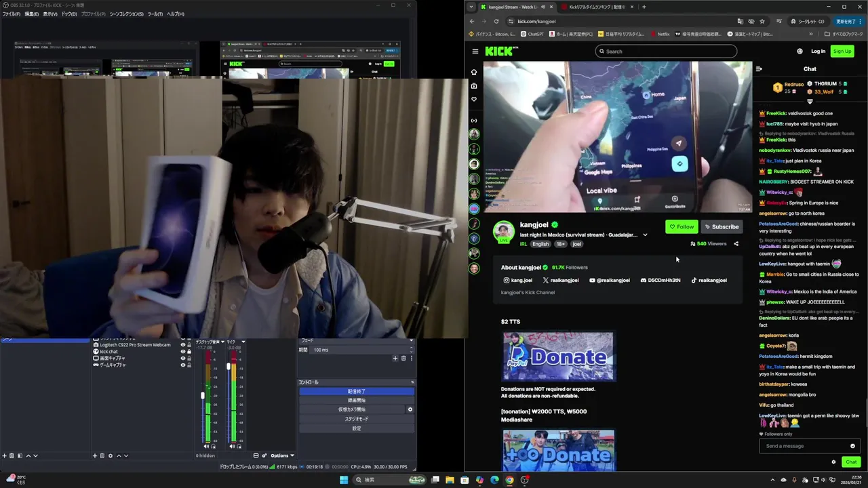Image resolution: width=868 pixels, height=488 pixels.
Task: Reload the kick.com page
Action: (496, 21)
